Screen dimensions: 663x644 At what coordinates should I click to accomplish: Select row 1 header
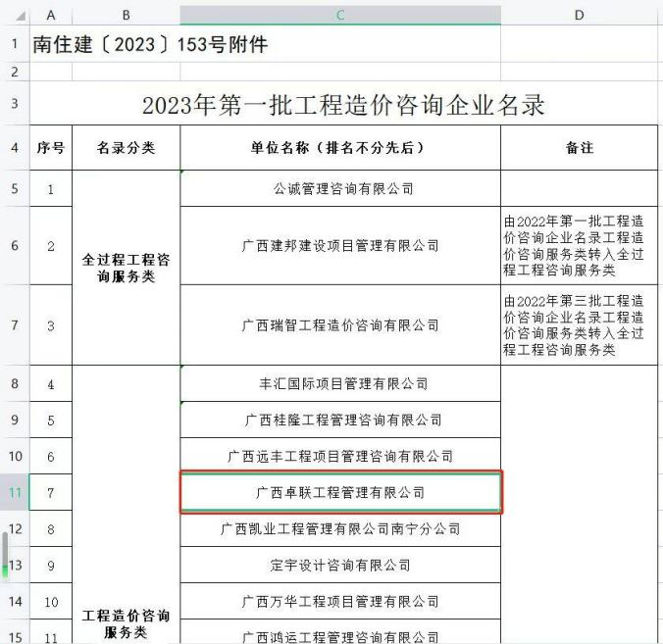pos(15,43)
